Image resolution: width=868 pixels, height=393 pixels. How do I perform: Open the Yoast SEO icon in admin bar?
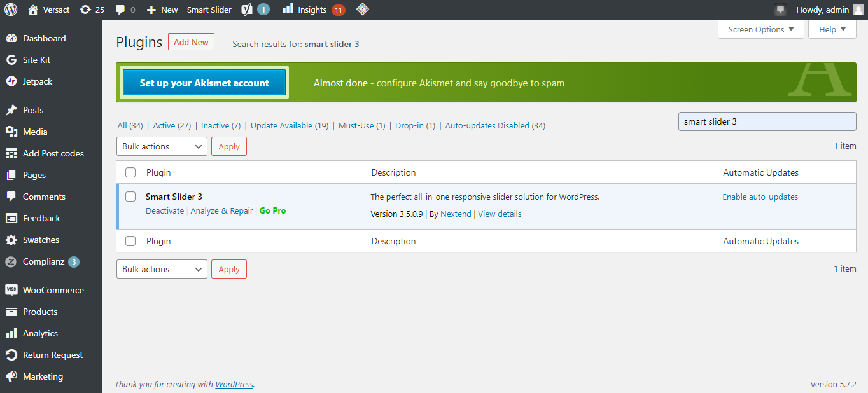tap(247, 10)
